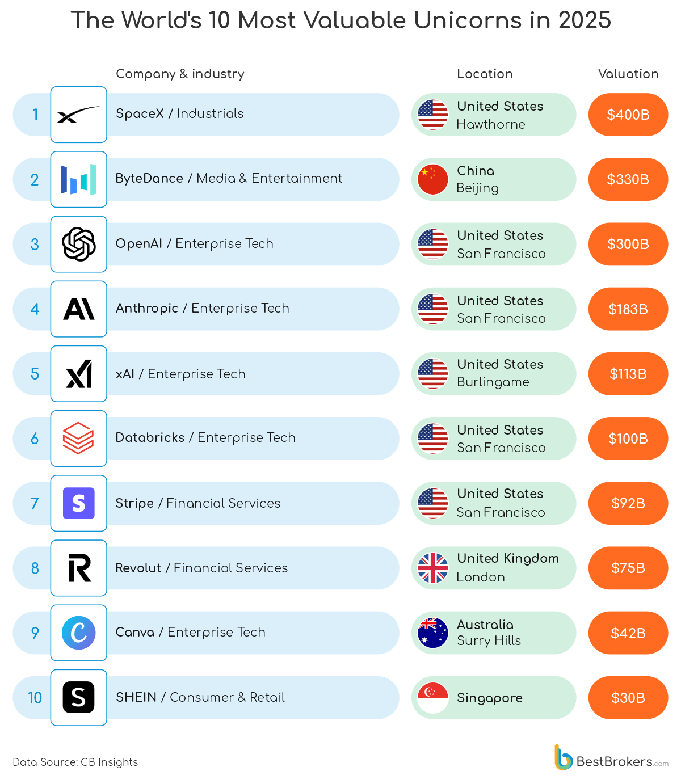This screenshot has width=681, height=784.
Task: Click the ByteDance logo icon
Action: point(78,179)
